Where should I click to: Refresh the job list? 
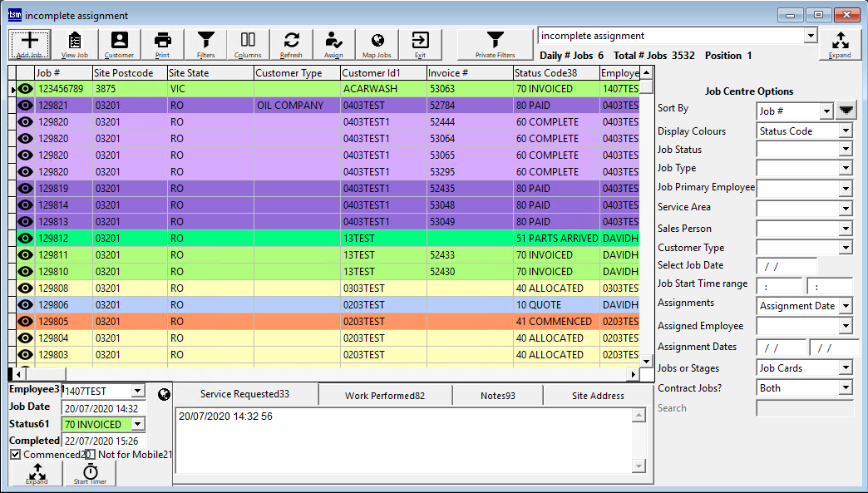pyautogui.click(x=291, y=44)
